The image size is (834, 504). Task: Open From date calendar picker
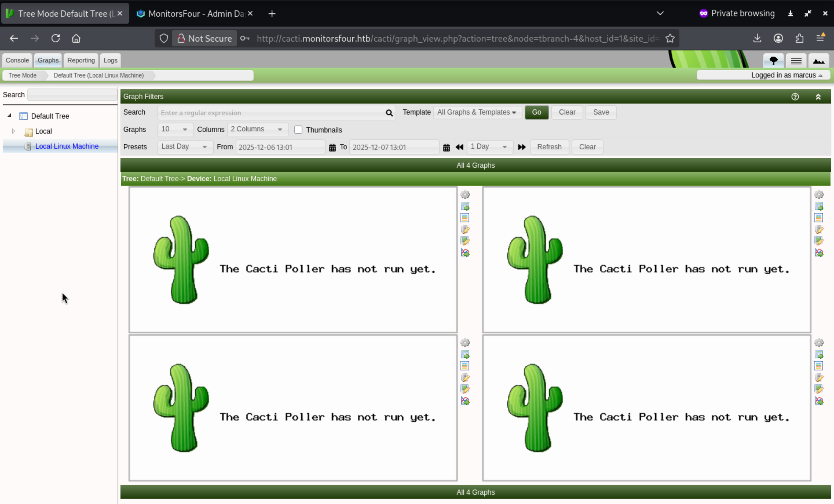coord(332,148)
